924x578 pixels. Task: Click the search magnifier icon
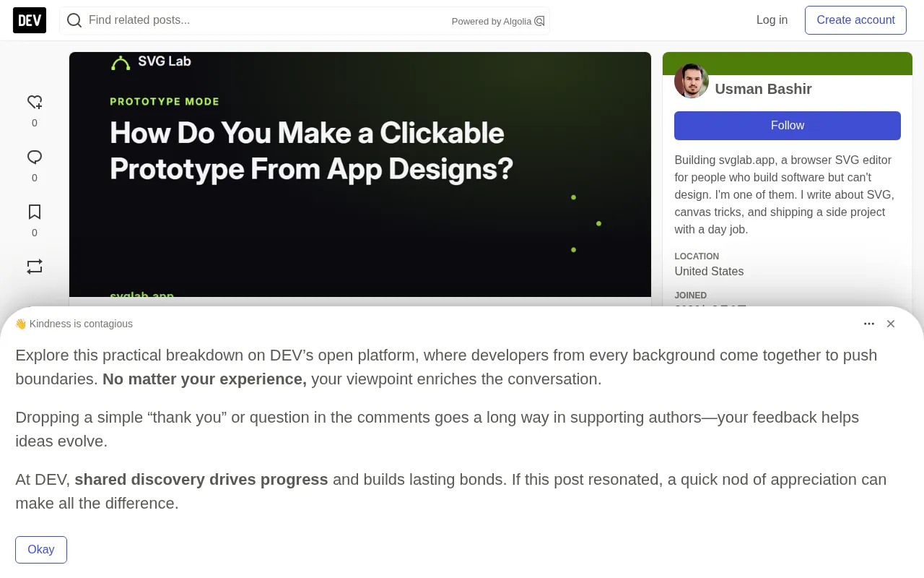pos(74,20)
